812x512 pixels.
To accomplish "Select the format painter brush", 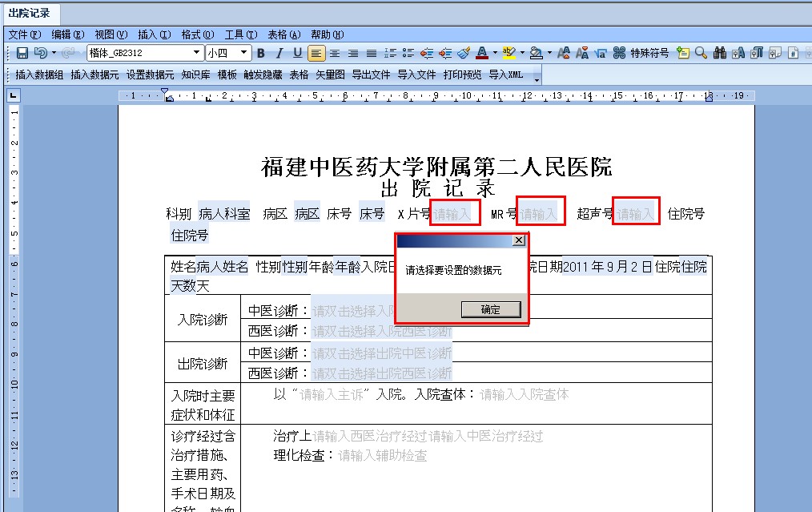I will point(464,53).
